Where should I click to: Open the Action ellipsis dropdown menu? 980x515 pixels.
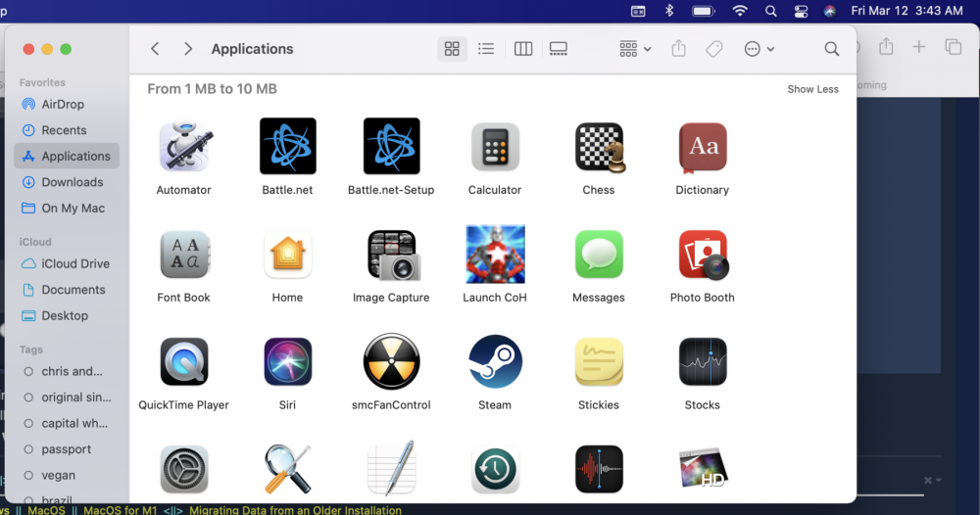click(x=759, y=49)
